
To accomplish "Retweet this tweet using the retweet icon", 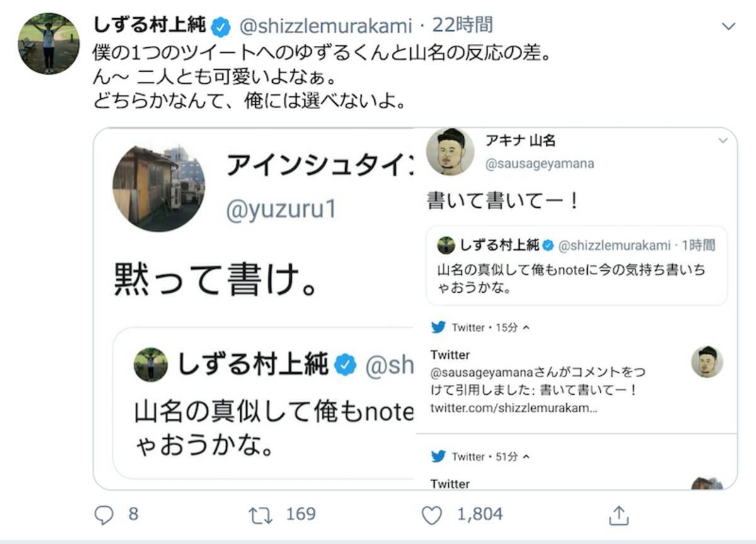I will pyautogui.click(x=260, y=515).
